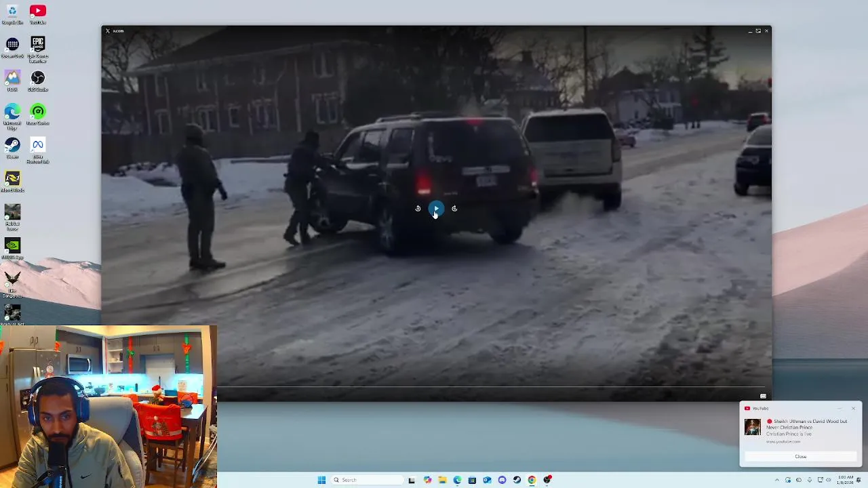Open Outlook from the taskbar
This screenshot has width=868, height=488.
(487, 480)
